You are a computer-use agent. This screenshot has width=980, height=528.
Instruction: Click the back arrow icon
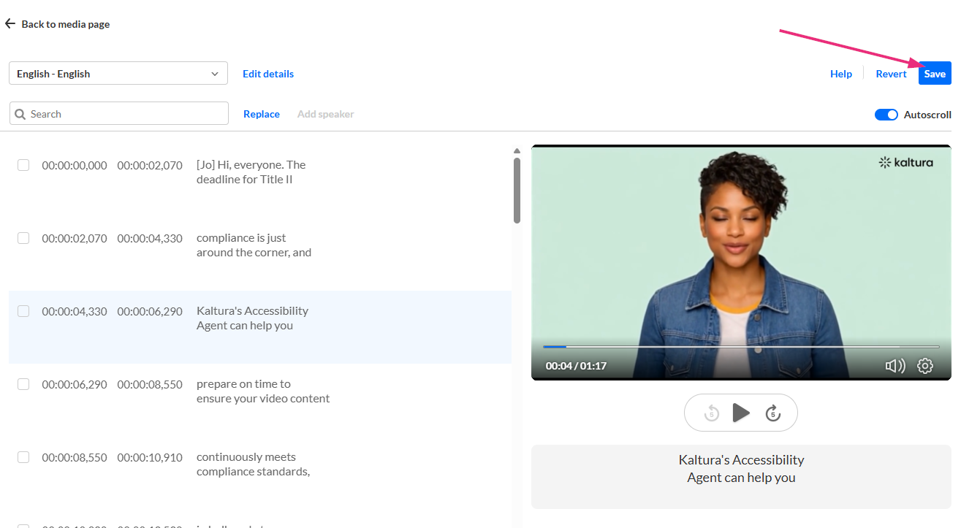10,24
